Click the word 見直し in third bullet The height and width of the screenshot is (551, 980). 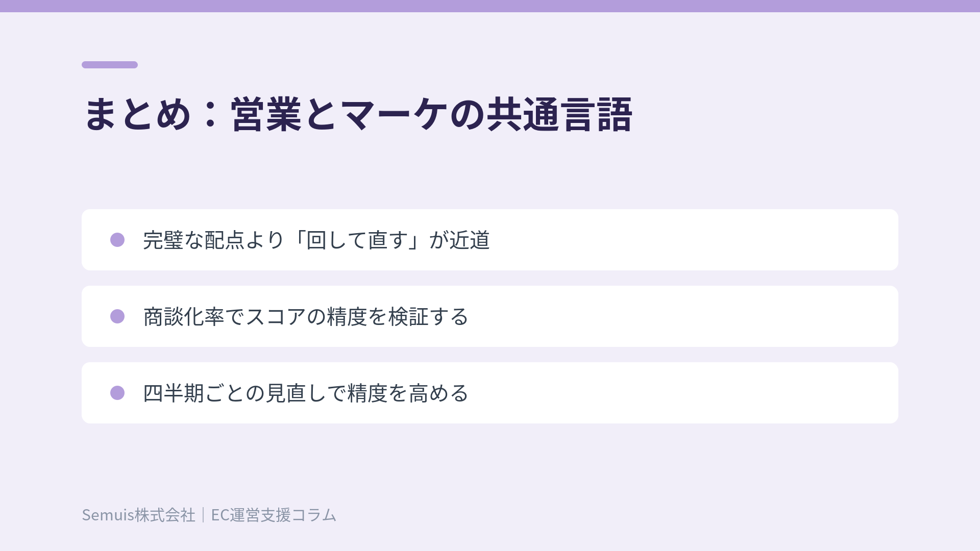click(296, 393)
